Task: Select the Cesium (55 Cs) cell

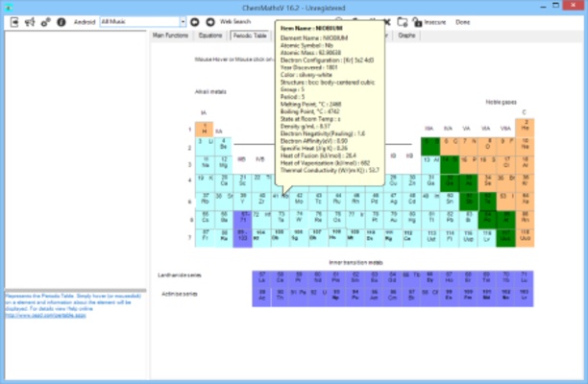Action: tap(205, 220)
